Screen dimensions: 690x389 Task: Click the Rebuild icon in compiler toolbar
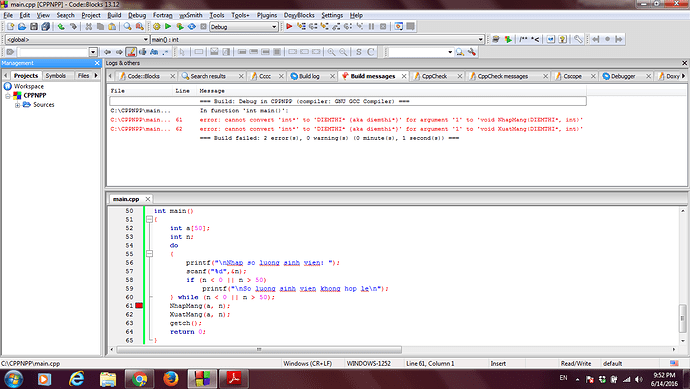[192, 27]
